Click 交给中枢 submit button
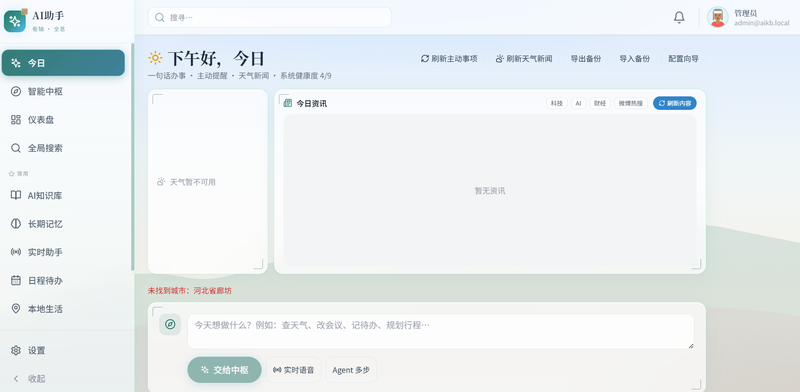Screen dimensions: 800x392 point(224,370)
